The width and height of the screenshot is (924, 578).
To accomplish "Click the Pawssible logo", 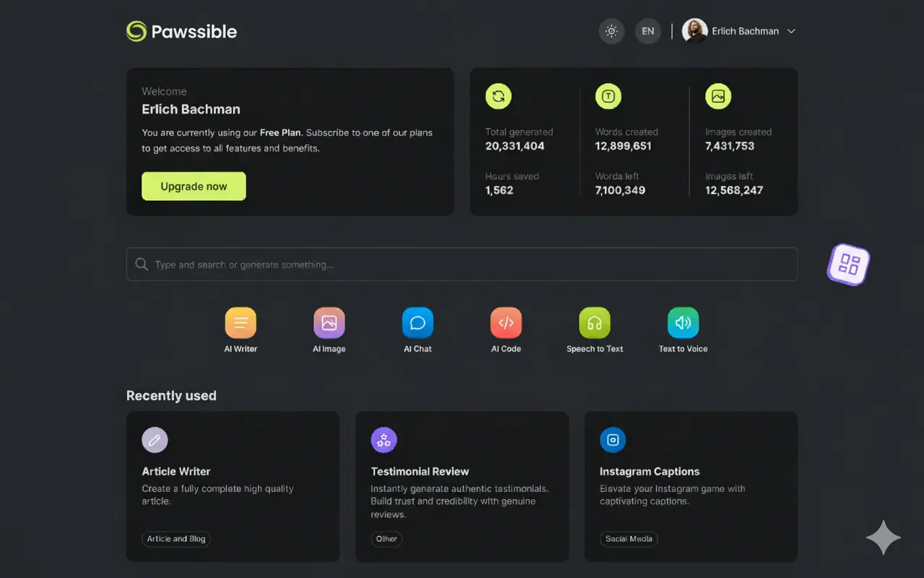I will [x=181, y=31].
